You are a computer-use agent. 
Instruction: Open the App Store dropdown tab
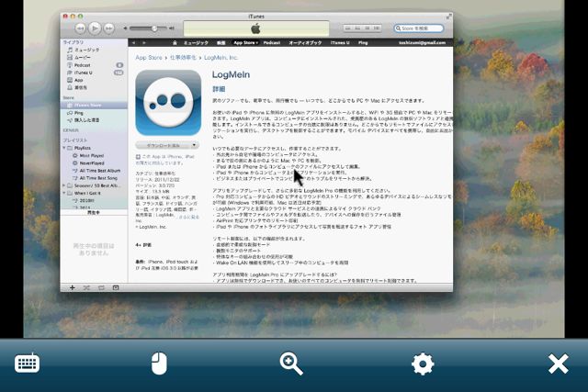click(x=245, y=43)
